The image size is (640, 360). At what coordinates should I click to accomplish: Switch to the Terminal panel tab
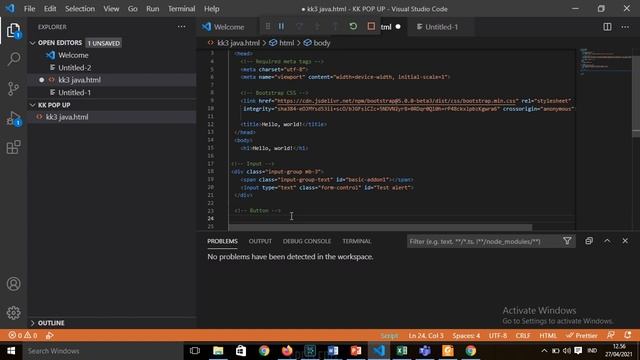click(x=357, y=241)
